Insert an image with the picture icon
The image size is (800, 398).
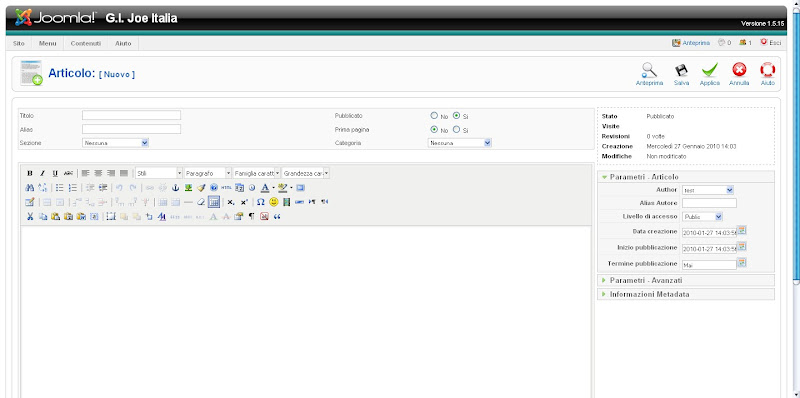click(188, 188)
